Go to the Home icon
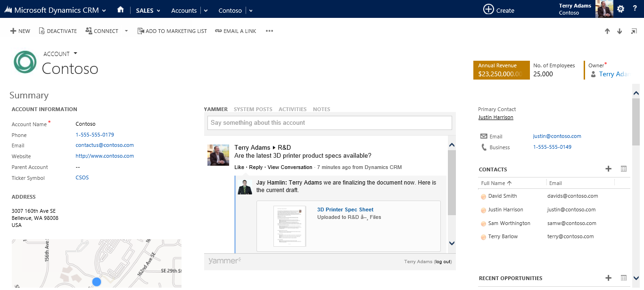The height and width of the screenshot is (290, 644). 121,10
